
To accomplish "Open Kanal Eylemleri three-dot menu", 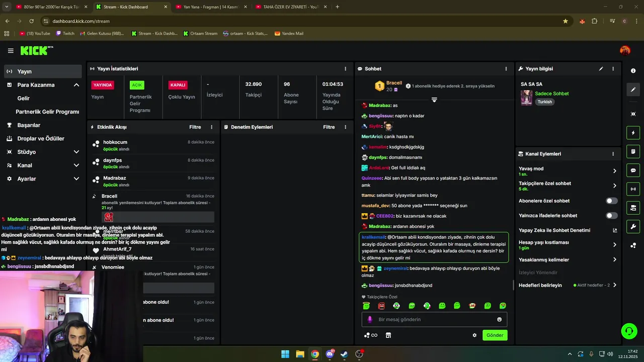I will coord(613,154).
